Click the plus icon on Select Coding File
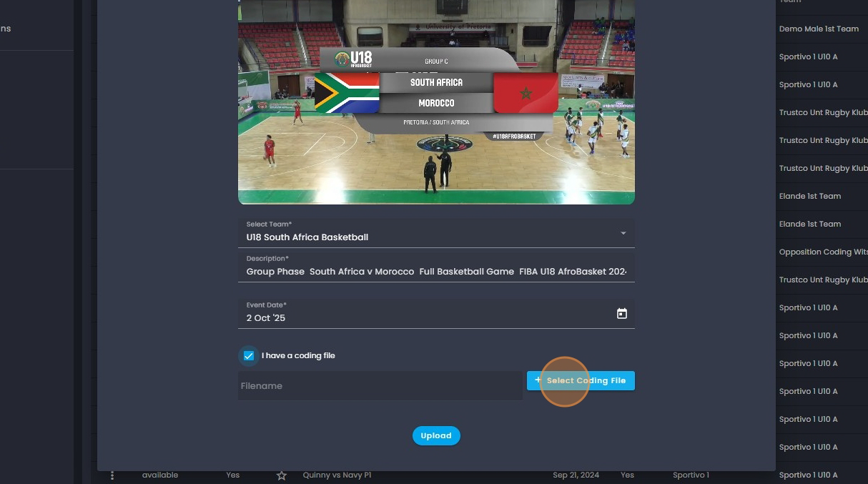868x484 pixels. pyautogui.click(x=538, y=380)
